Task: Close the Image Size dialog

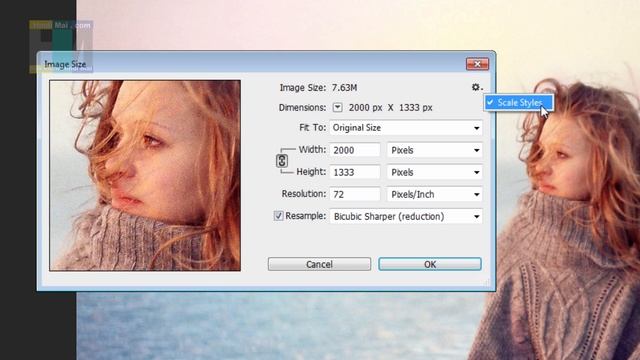Action: coord(477,64)
